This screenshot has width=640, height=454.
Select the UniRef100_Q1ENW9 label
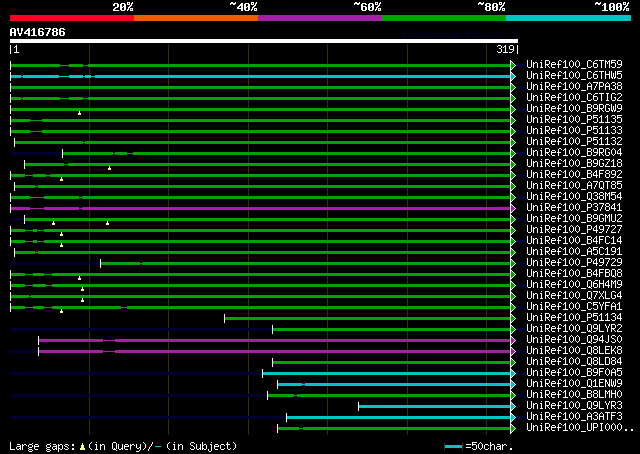click(x=574, y=384)
